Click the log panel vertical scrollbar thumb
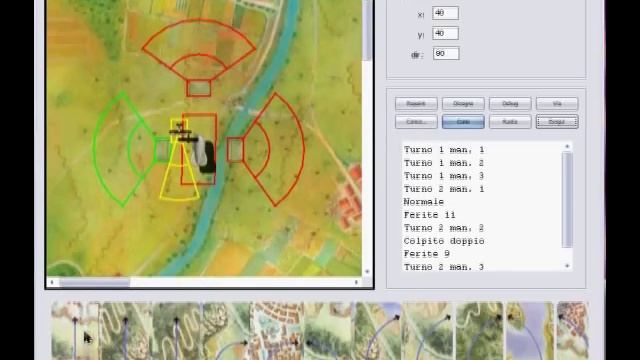This screenshot has height=360, width=640. click(567, 199)
